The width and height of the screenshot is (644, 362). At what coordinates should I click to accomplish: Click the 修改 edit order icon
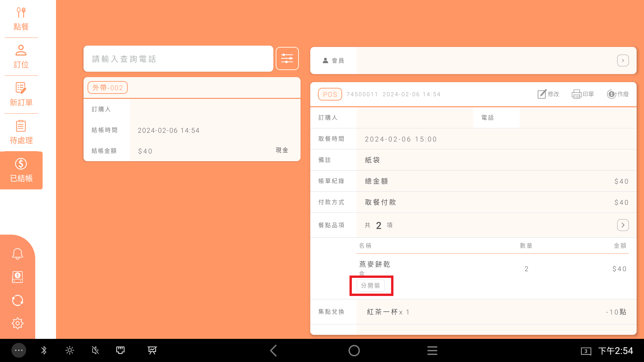coord(548,94)
